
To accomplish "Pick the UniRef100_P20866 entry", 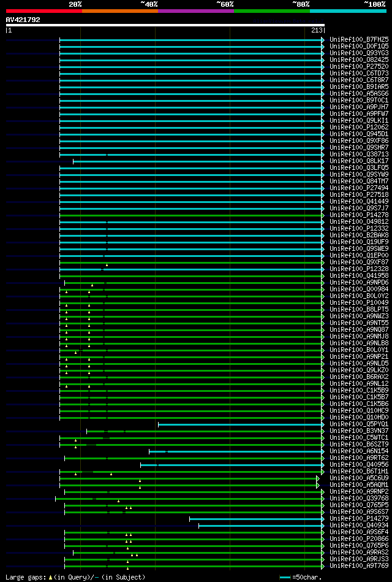I will pos(359,538).
